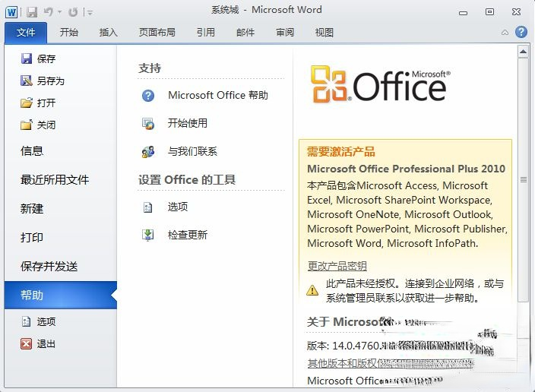Click the 更改产品密钥 link
Viewport: 535px width, 392px height.
pos(337,266)
